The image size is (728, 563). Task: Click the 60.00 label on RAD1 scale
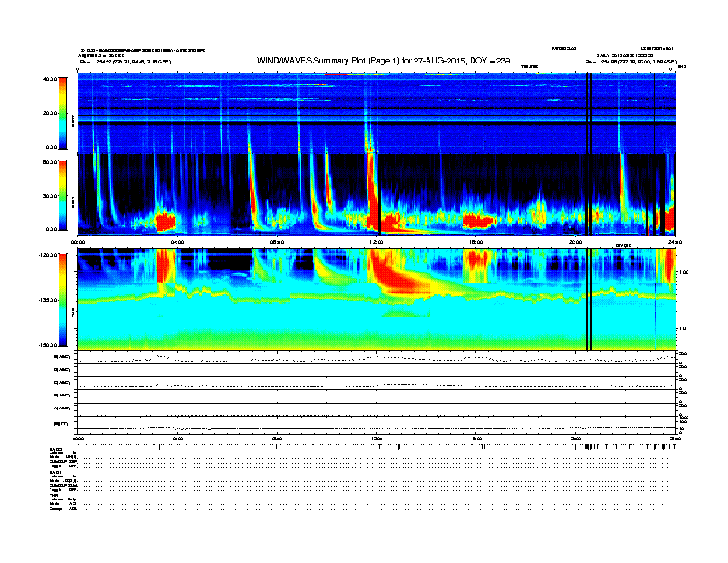[x=50, y=162]
